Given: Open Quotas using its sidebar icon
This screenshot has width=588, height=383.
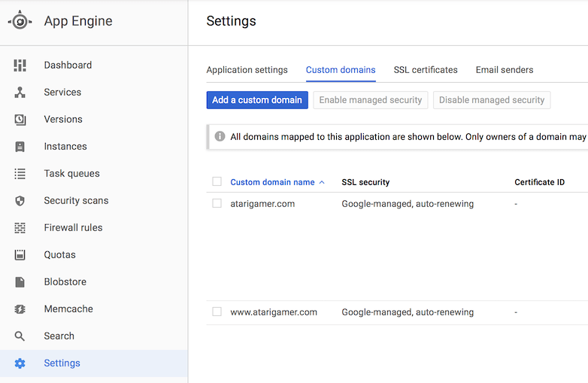Looking at the screenshot, I should tap(20, 255).
